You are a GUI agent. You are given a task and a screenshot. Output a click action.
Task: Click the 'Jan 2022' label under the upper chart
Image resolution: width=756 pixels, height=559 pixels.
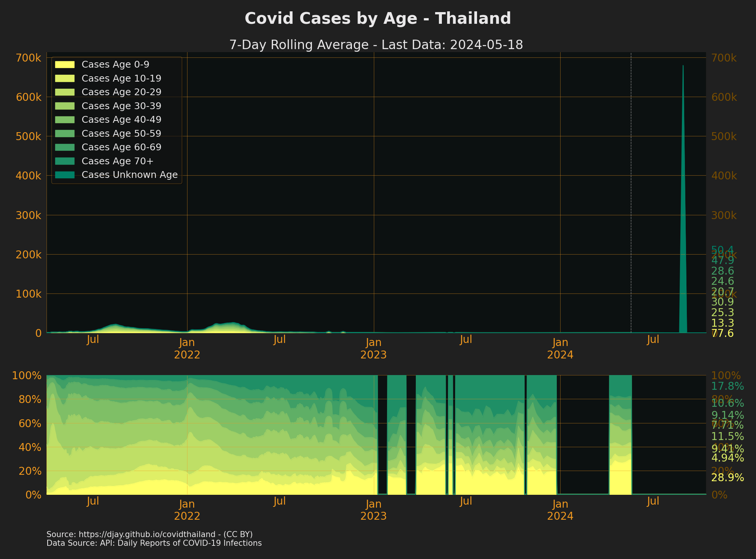[187, 349]
